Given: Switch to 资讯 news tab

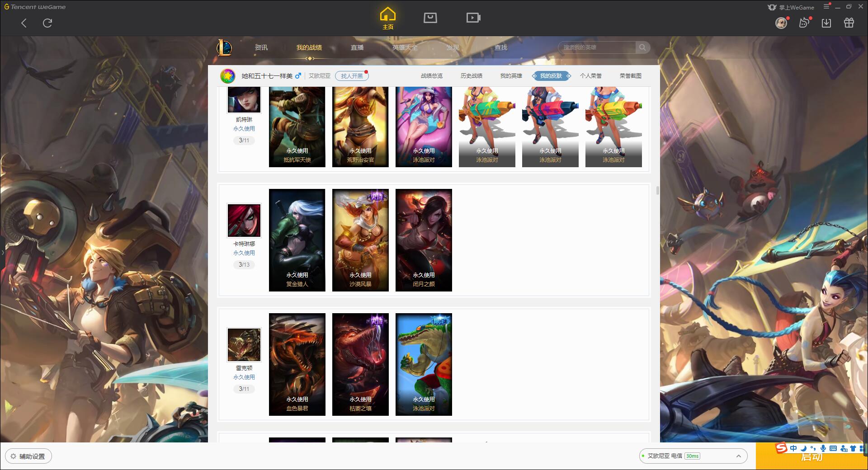Looking at the screenshot, I should click(x=261, y=47).
